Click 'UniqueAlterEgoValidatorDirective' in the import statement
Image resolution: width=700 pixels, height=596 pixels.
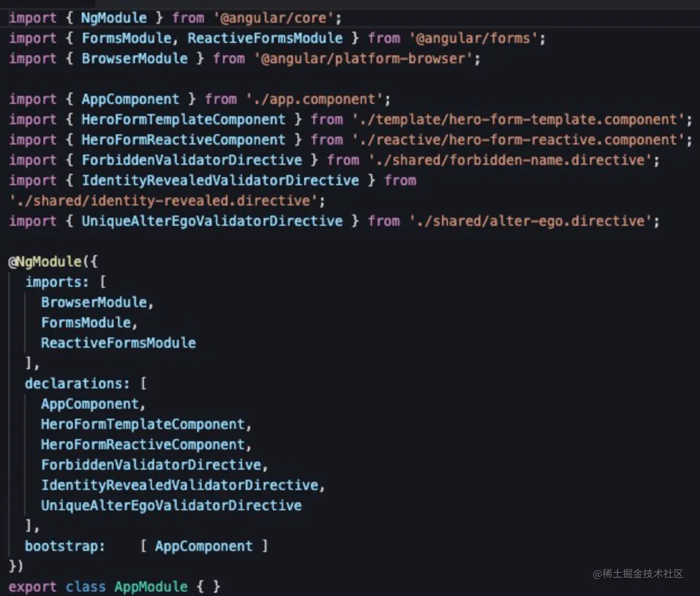click(212, 221)
